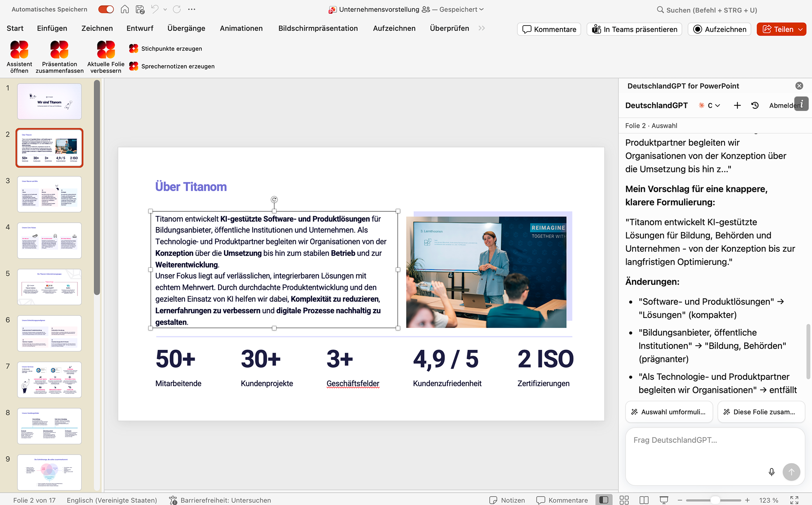The width and height of the screenshot is (812, 505).
Task: Click the redo icon
Action: tap(177, 9)
